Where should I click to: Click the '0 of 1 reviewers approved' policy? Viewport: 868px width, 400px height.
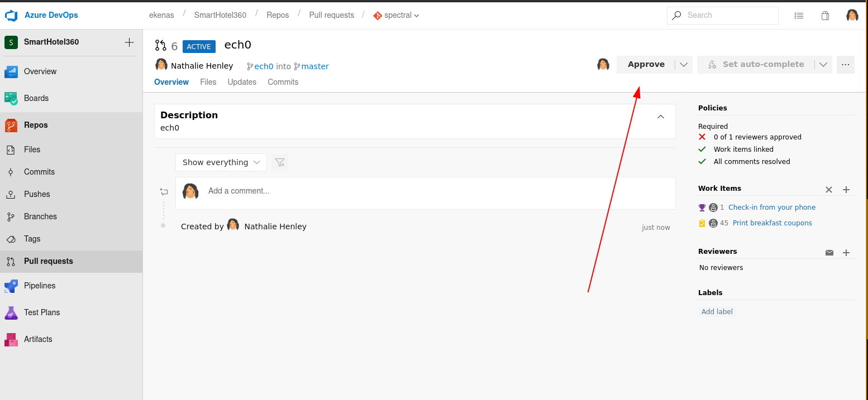pyautogui.click(x=757, y=137)
